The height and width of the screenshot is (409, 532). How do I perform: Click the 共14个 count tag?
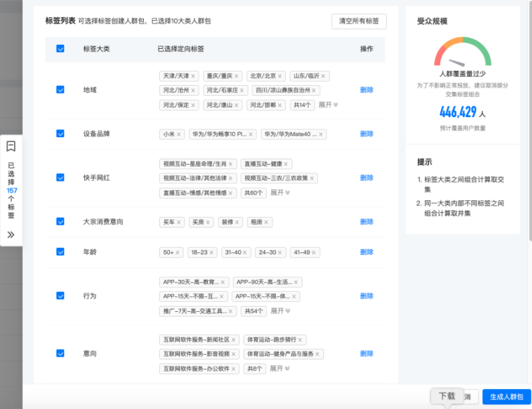tap(302, 105)
